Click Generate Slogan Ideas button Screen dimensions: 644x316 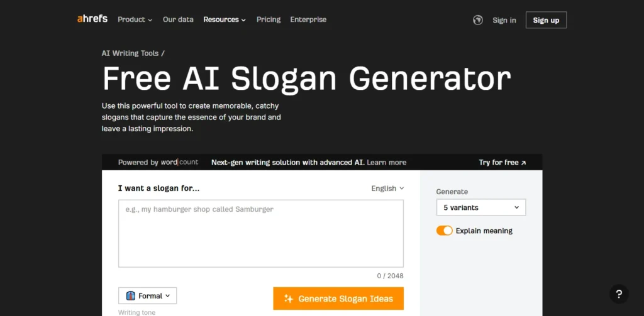[x=338, y=299]
